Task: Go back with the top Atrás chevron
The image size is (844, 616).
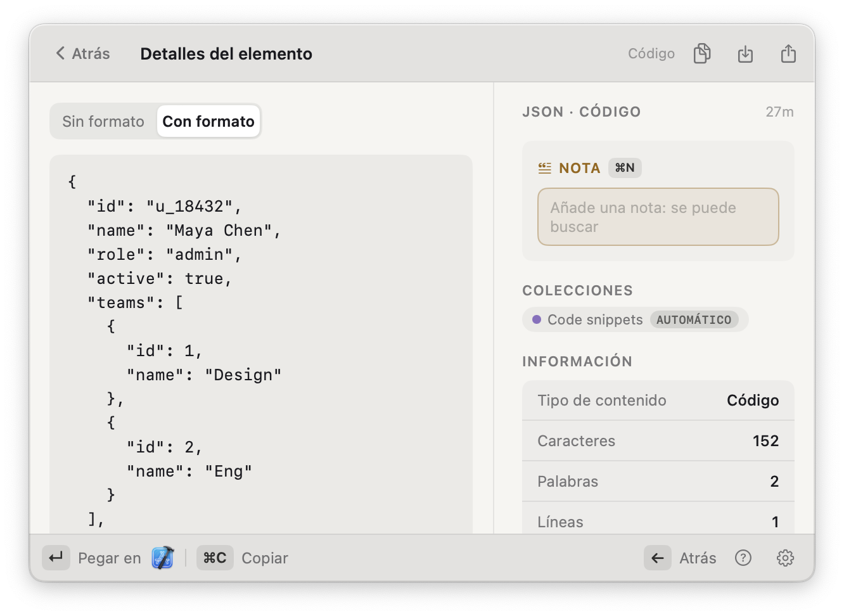Action: pyautogui.click(x=82, y=53)
